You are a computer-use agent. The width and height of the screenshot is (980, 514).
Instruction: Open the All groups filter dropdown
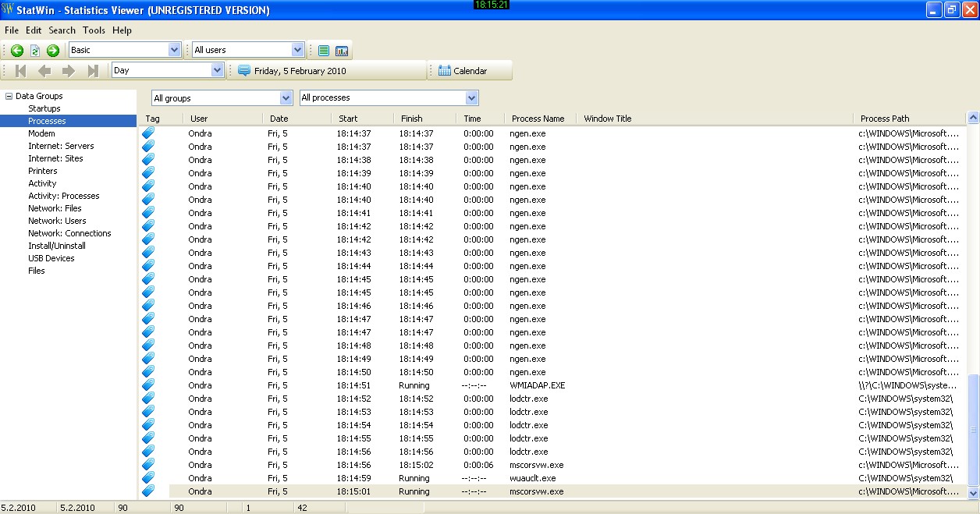[286, 98]
